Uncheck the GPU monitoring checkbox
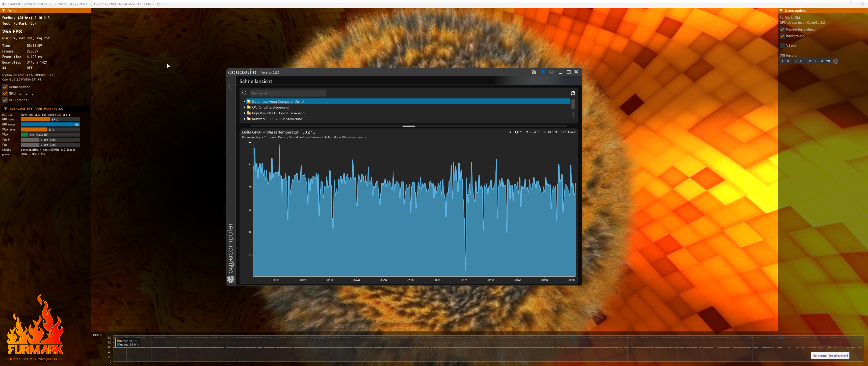 [5, 94]
